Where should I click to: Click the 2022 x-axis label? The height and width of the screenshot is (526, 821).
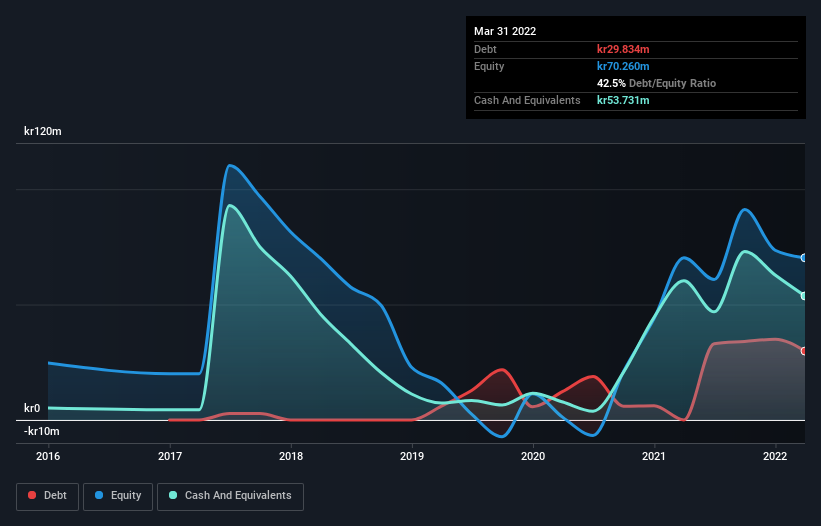point(775,456)
